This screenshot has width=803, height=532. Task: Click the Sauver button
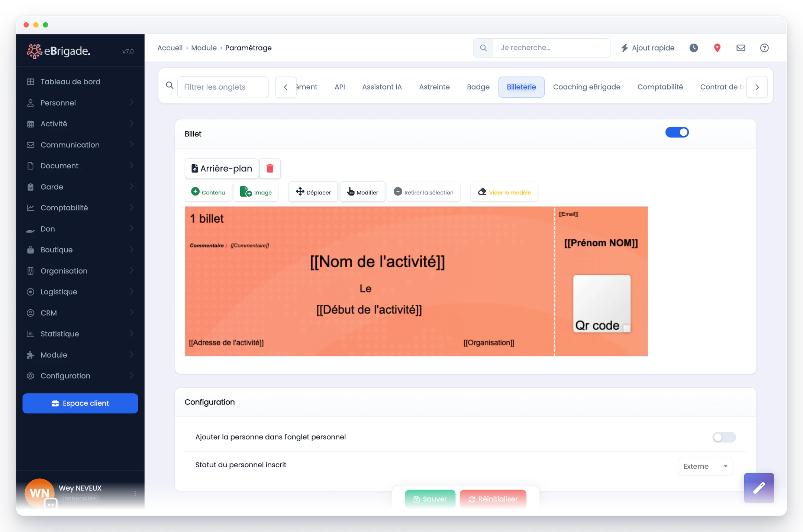pos(430,499)
